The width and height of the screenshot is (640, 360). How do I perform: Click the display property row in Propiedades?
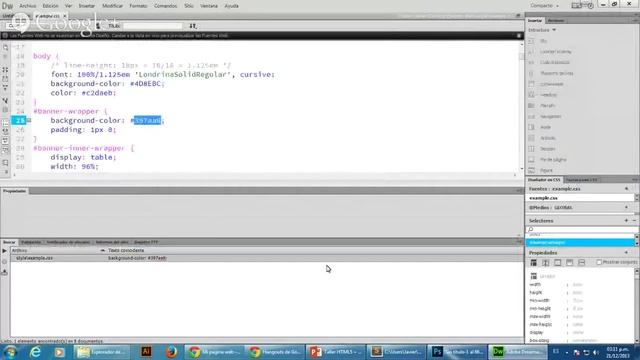coord(580,333)
